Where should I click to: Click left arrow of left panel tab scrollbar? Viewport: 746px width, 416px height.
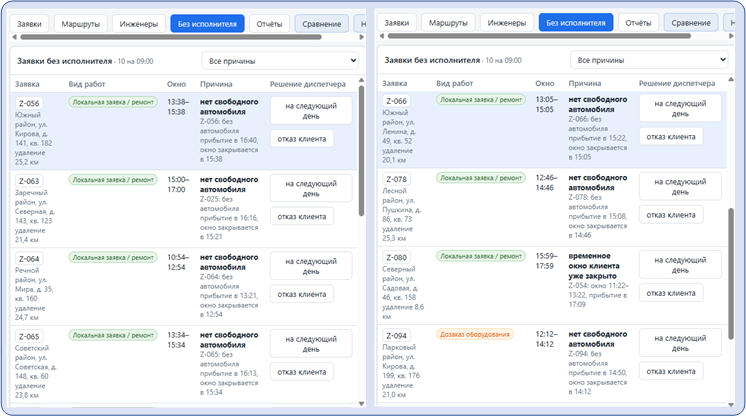pyautogui.click(x=14, y=37)
